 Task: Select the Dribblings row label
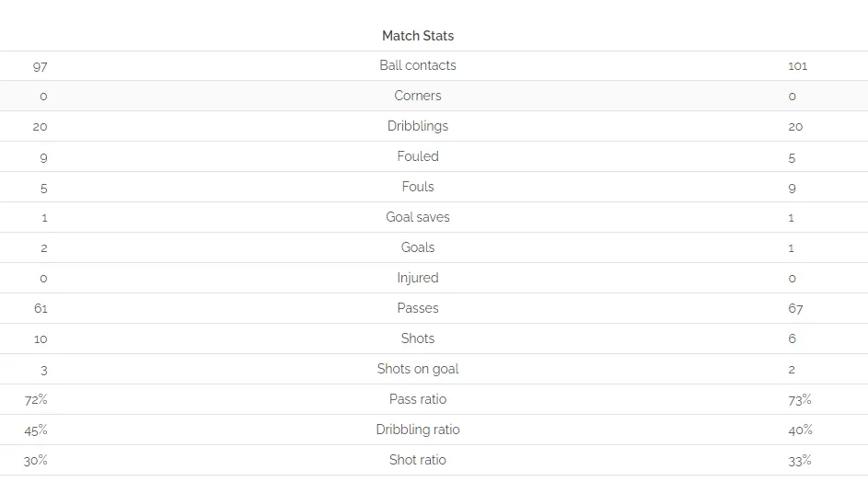pyautogui.click(x=418, y=126)
